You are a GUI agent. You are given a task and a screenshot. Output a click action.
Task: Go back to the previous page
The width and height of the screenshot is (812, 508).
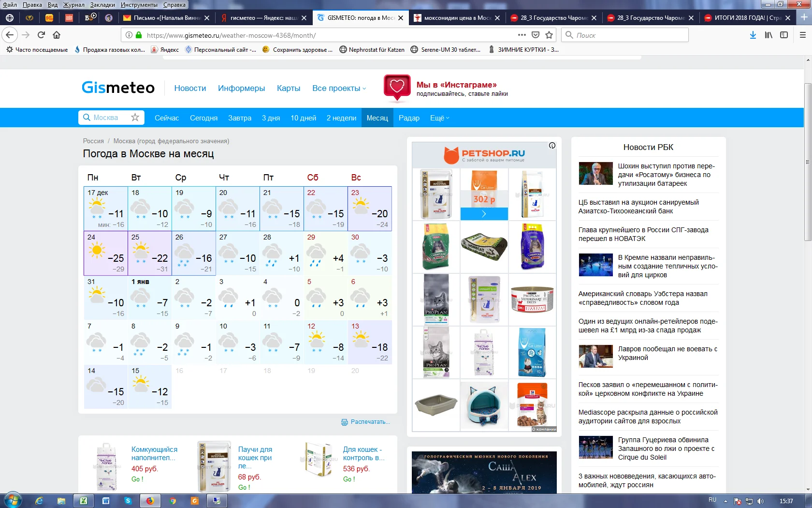pyautogui.click(x=10, y=35)
